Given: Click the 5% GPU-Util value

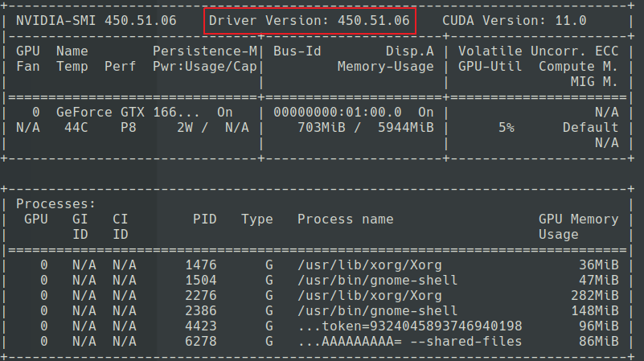Looking at the screenshot, I should coord(507,128).
